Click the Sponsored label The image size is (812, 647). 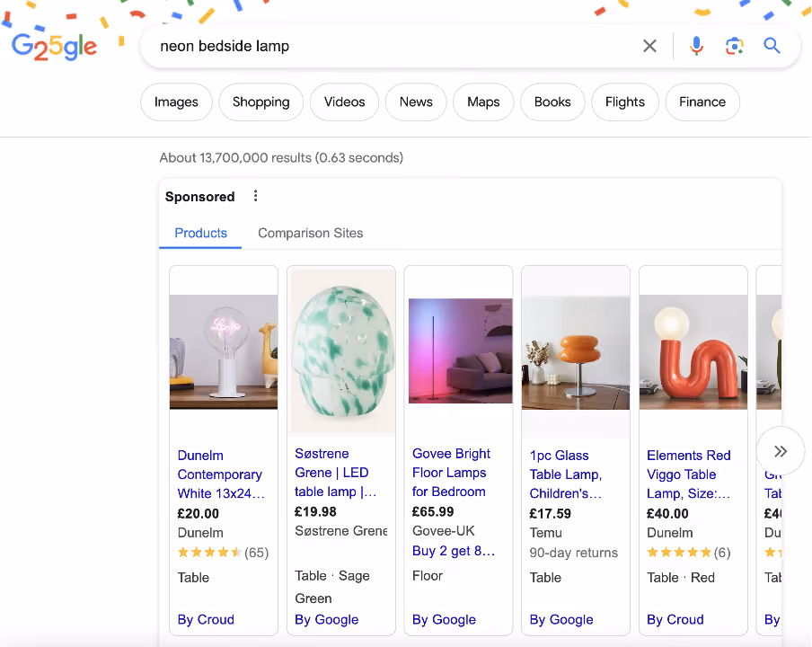pos(200,197)
